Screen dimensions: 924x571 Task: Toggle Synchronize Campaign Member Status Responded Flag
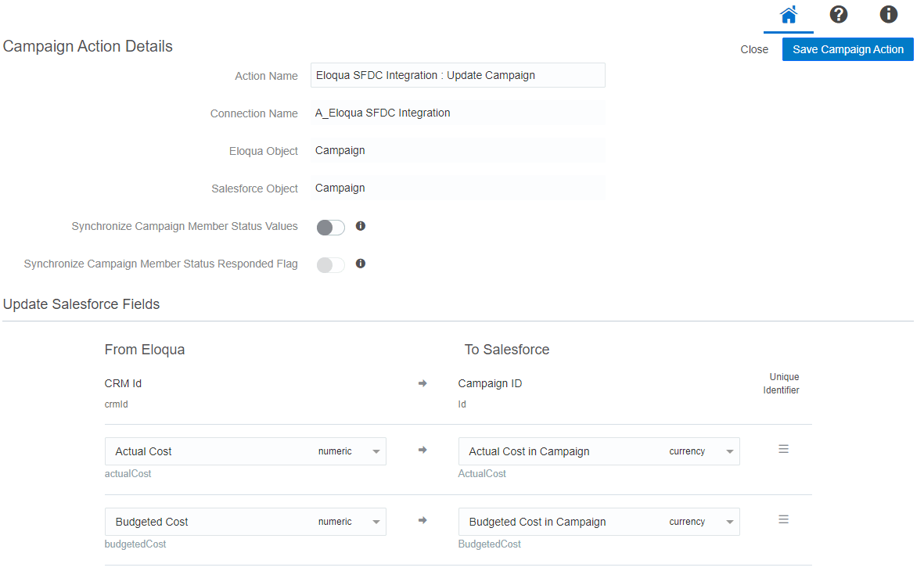coord(330,265)
